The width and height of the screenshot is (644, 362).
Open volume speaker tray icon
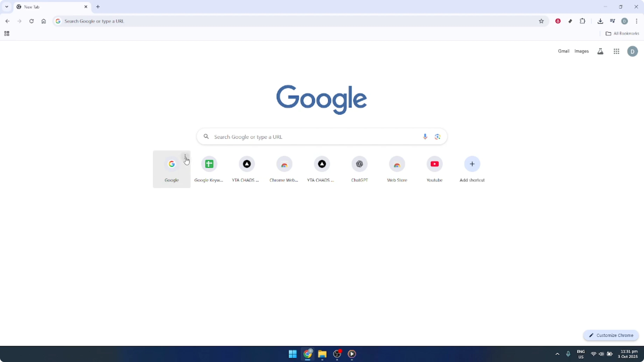(x=601, y=354)
